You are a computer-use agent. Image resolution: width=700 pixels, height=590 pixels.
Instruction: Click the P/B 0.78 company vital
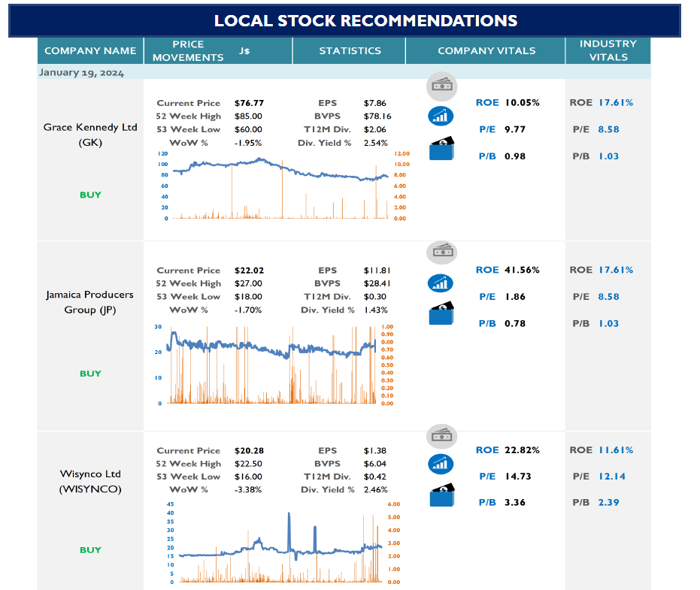502,324
